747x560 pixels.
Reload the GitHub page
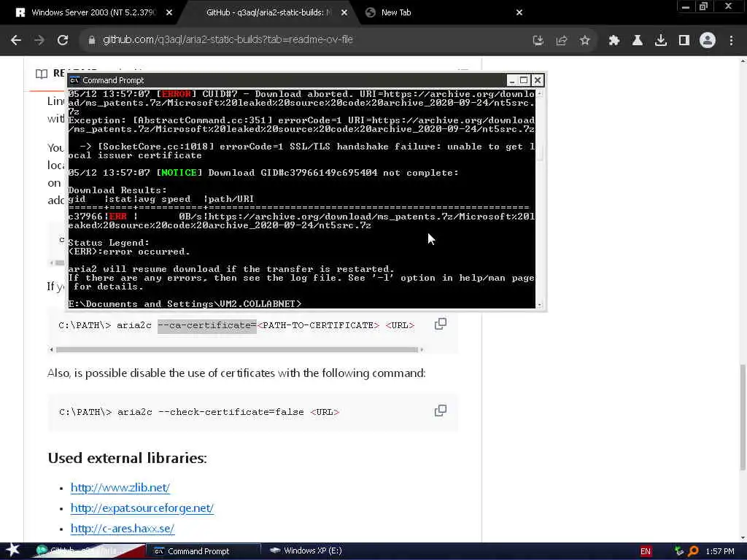click(x=63, y=40)
